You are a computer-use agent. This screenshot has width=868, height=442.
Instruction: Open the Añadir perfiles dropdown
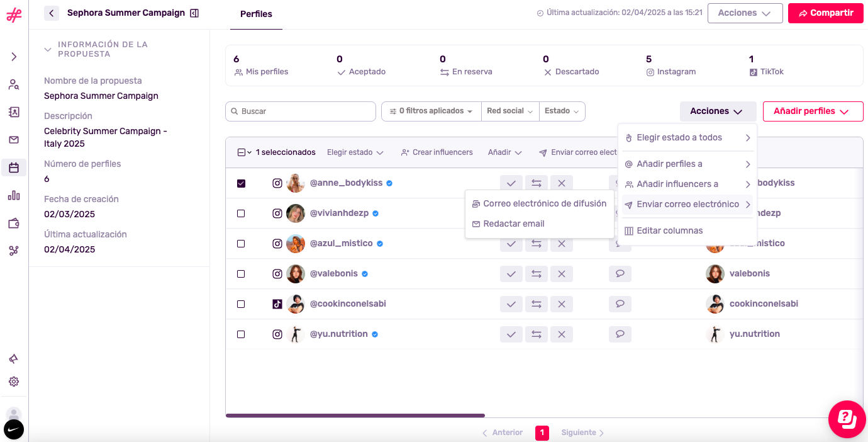pyautogui.click(x=813, y=111)
